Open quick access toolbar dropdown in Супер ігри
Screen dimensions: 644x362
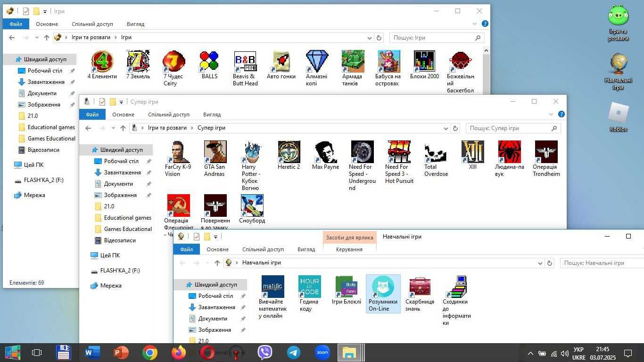click(x=121, y=102)
